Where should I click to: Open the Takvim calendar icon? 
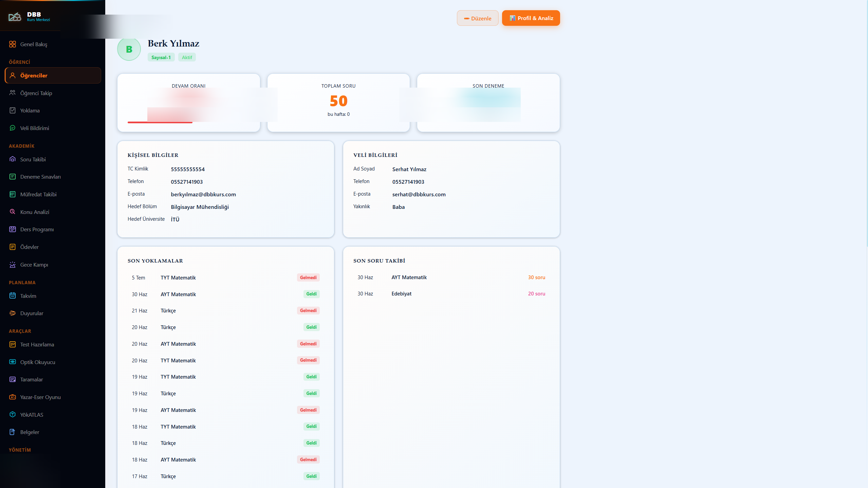click(13, 295)
